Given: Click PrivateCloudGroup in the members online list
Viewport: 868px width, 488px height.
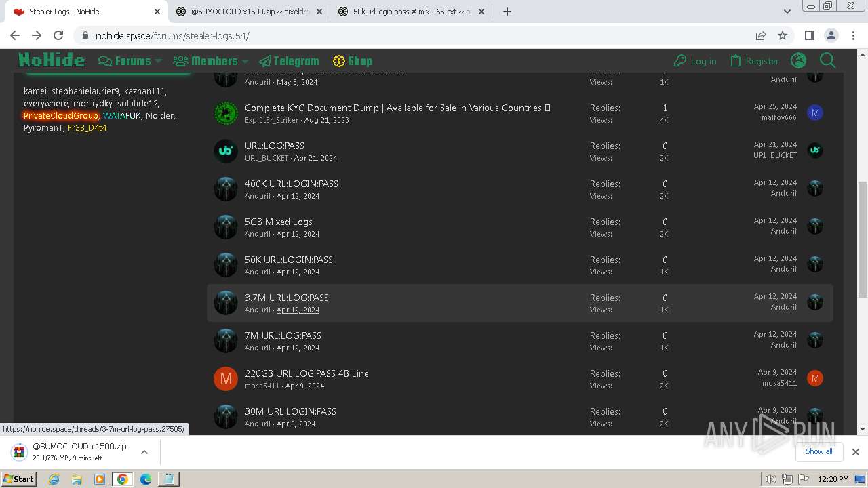Looking at the screenshot, I should pos(61,116).
